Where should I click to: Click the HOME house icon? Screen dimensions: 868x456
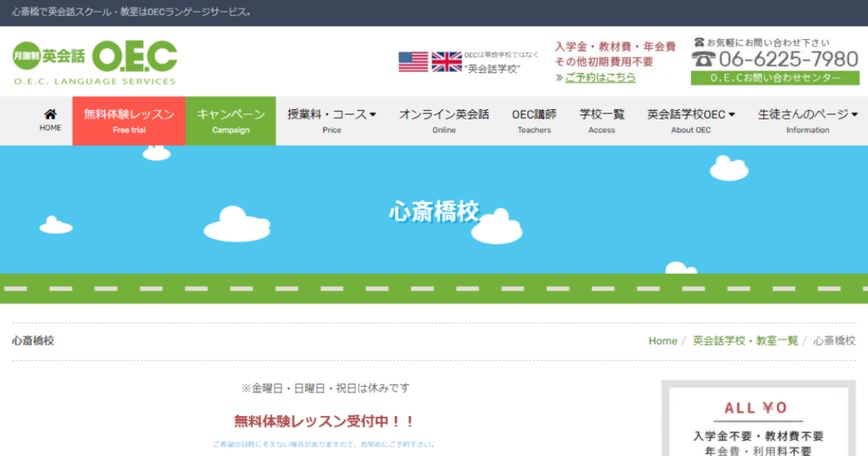coord(50,114)
